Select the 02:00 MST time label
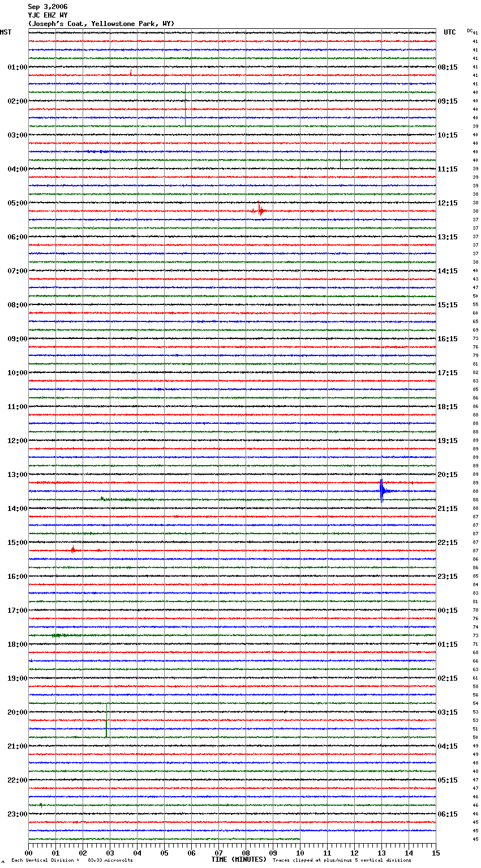Viewport: 481px width, 868px height. pos(18,101)
